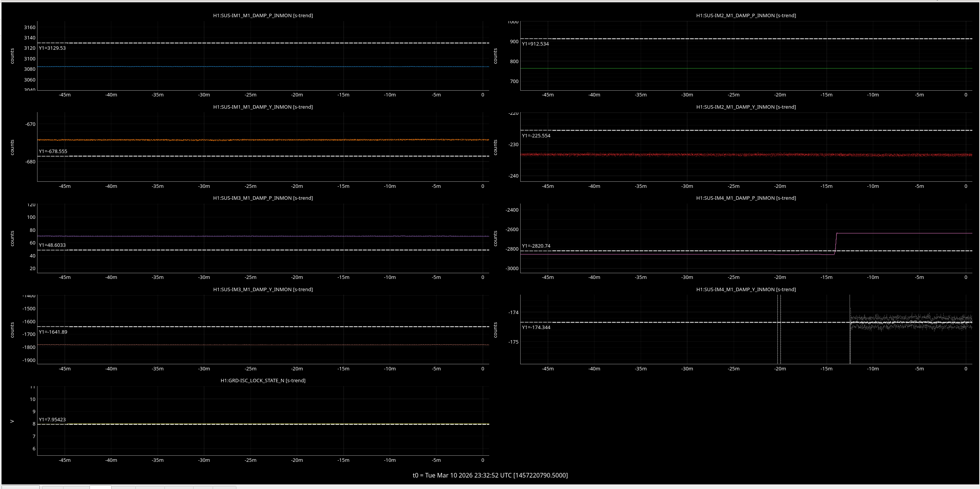Screen dimensions: 980x489
Task: Click the Y1=-1641.89 cursor label
Action: (53, 332)
